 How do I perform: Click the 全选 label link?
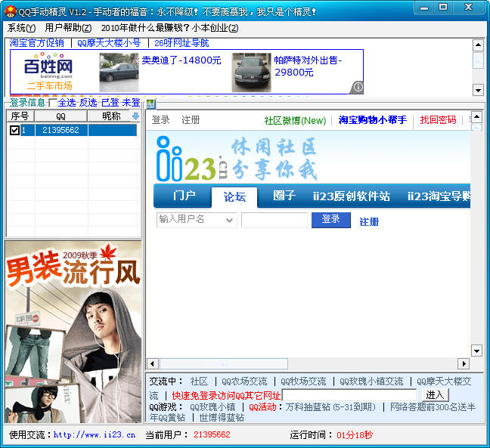[67, 103]
